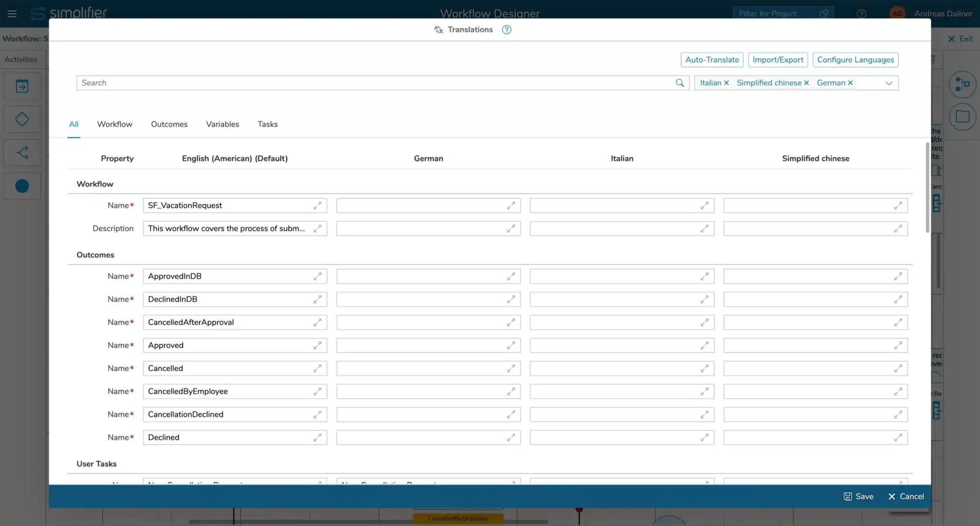
Task: Expand the workflow Description English field
Action: [317, 228]
